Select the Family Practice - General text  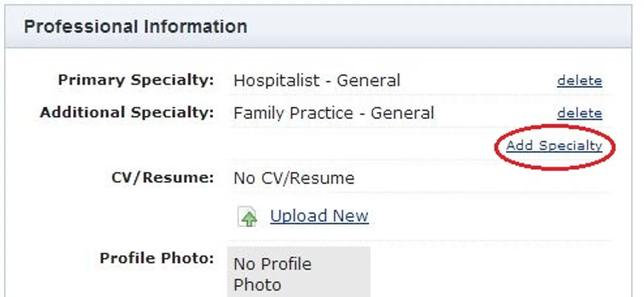[334, 113]
